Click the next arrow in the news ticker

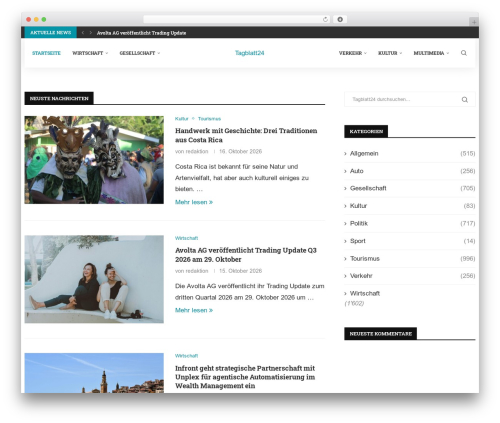pyautogui.click(x=90, y=33)
